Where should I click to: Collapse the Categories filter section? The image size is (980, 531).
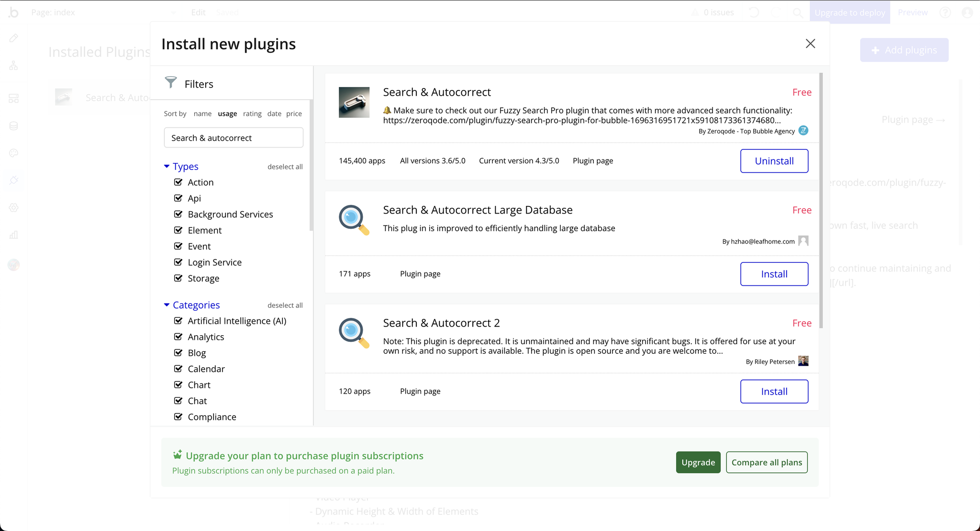pos(167,305)
